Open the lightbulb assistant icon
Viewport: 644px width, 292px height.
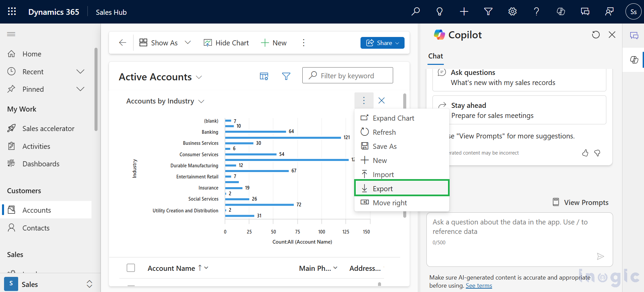[440, 12]
